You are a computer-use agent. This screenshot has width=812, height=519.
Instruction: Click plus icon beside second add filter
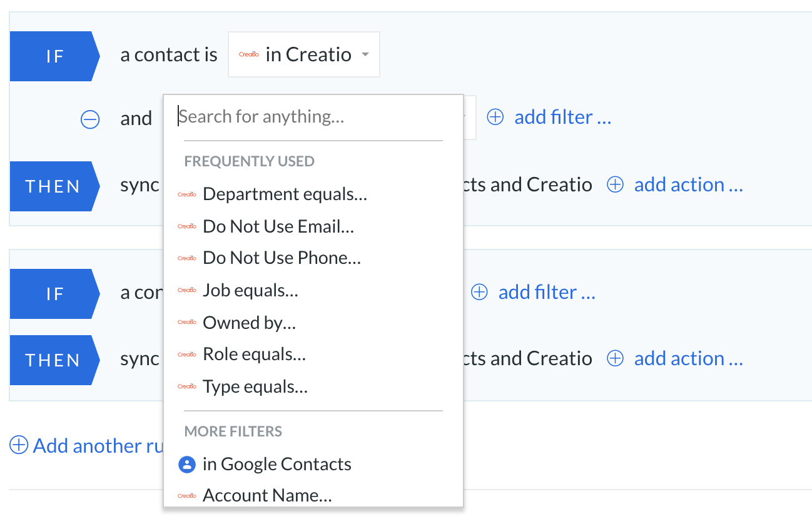479,292
